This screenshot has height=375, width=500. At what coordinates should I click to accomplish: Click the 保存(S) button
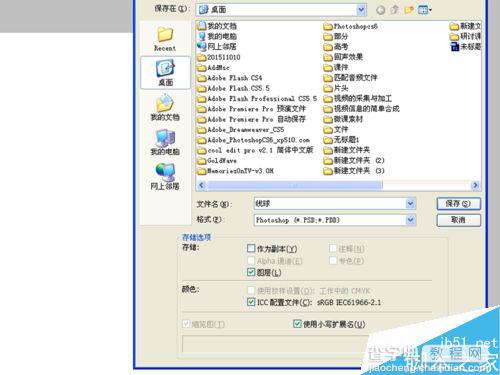[459, 204]
